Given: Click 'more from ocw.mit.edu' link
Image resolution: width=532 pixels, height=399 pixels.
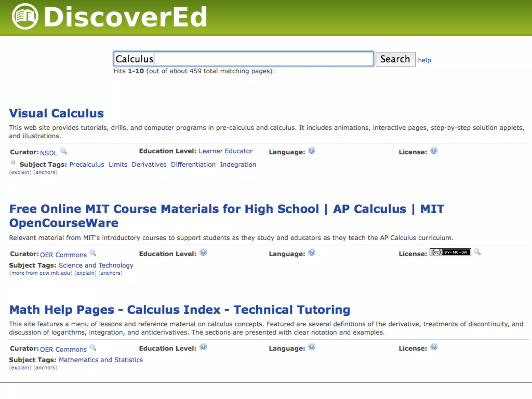Looking at the screenshot, I should coord(41,273).
